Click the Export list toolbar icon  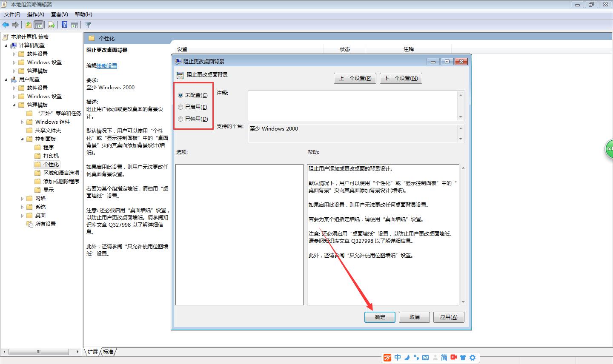coord(52,25)
